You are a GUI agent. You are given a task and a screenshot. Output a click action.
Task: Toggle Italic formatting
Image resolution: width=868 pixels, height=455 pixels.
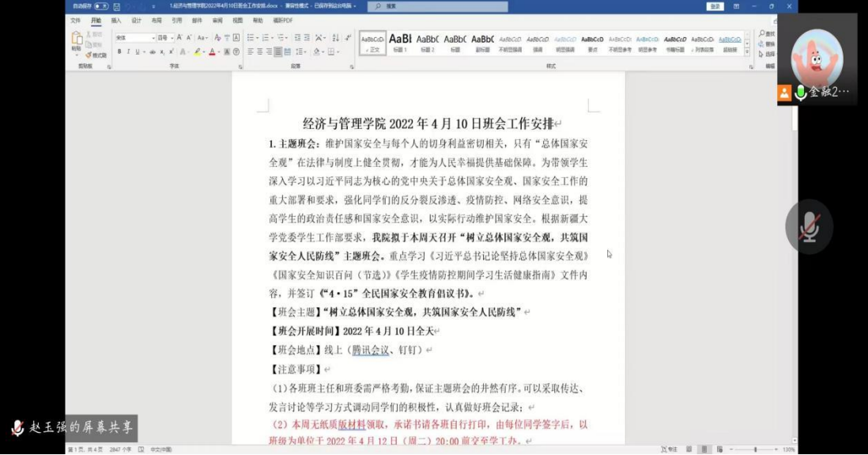coord(128,51)
